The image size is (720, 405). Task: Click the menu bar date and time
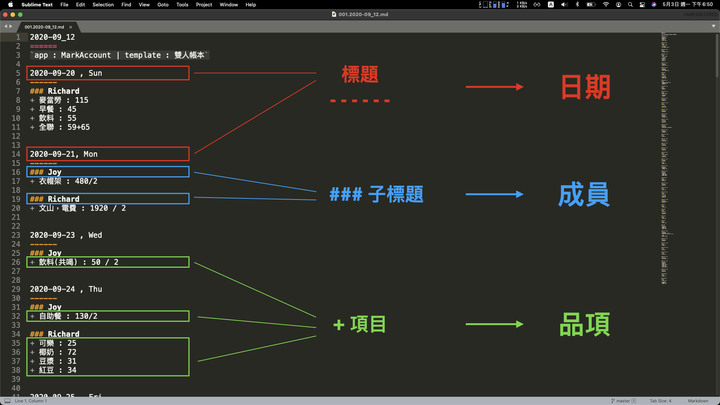point(688,5)
